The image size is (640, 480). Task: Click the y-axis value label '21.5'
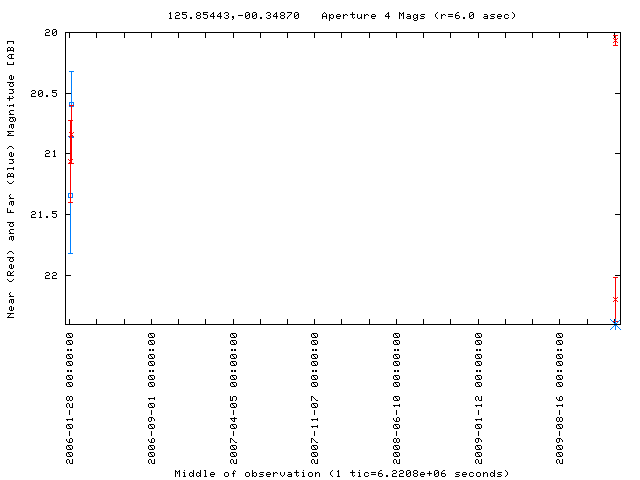point(44,215)
